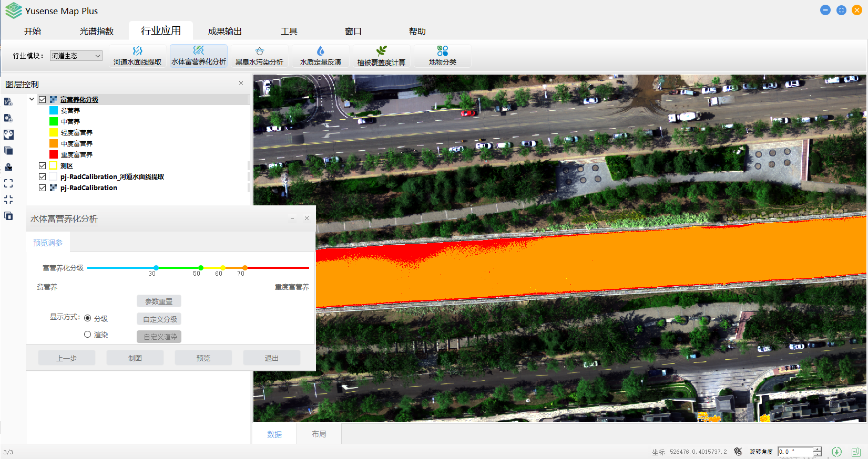Open the 河道水面线提取 tool
Viewport: 868px width, 459px height.
tap(137, 56)
